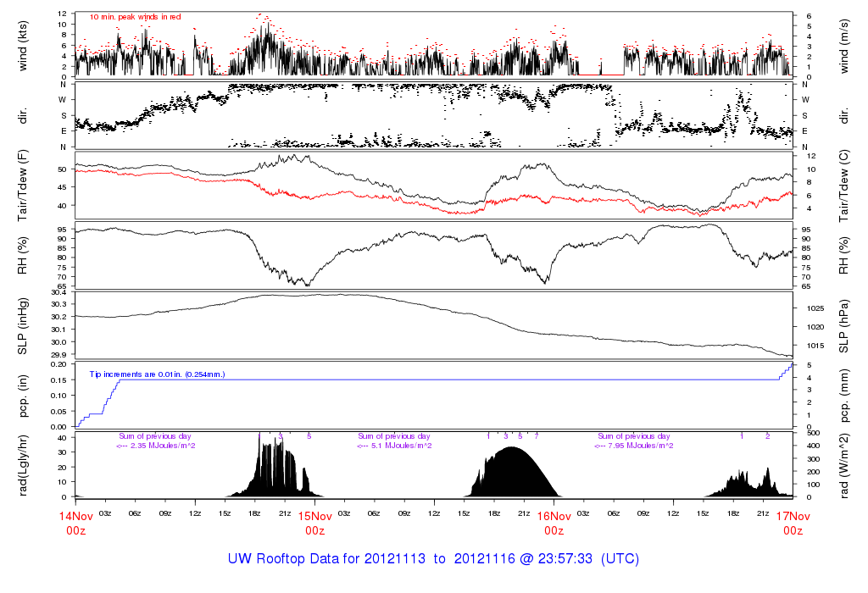
Task: Click the 'wind (kts)' left axis label
Action: click(x=25, y=46)
